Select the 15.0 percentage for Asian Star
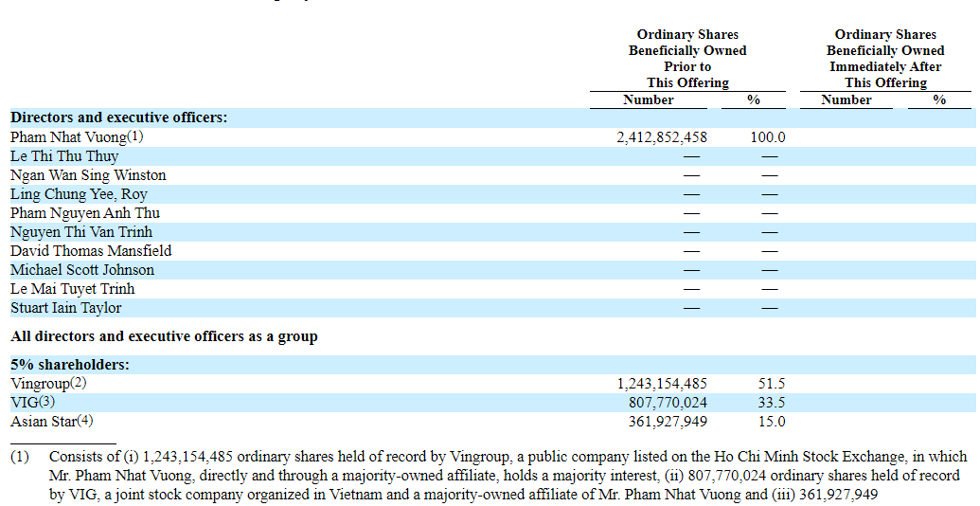This screenshot has width=980, height=506. click(x=772, y=422)
